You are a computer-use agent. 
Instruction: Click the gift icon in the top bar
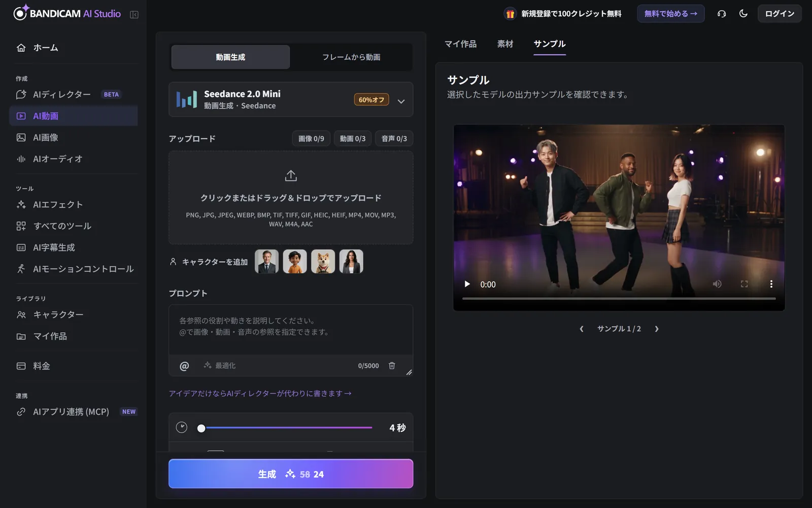click(x=510, y=14)
